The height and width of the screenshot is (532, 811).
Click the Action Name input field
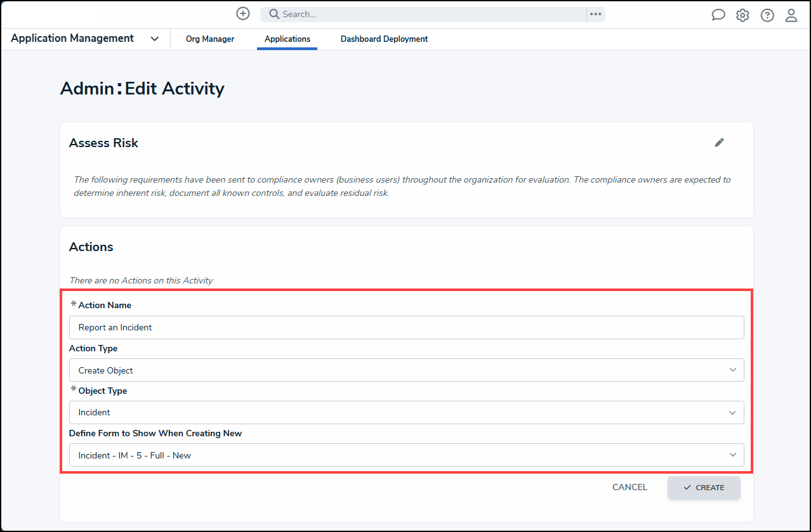click(x=406, y=328)
